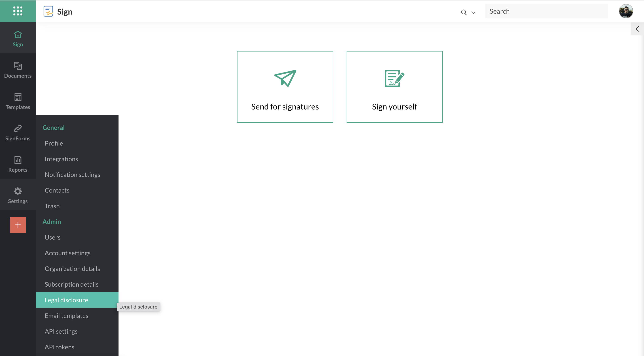Screen dimensions: 644x356
Task: Select Legal disclosure in Admin menu
Action: click(66, 300)
